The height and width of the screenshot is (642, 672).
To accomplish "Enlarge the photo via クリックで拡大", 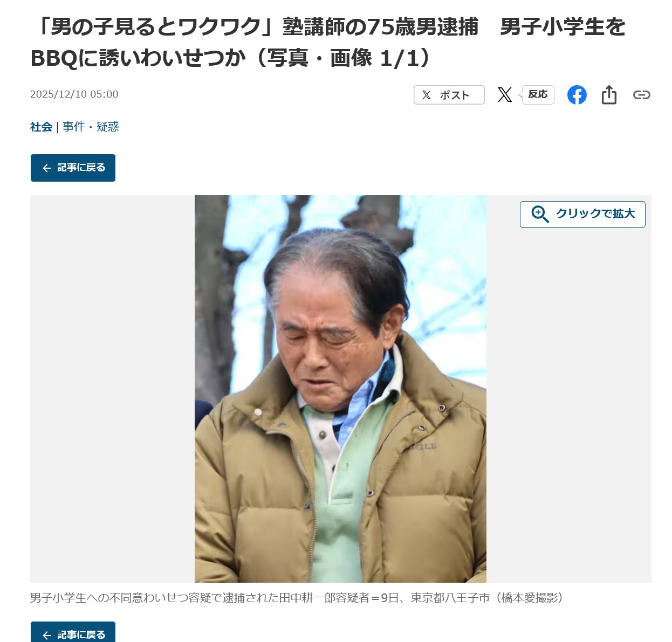I will pyautogui.click(x=582, y=214).
